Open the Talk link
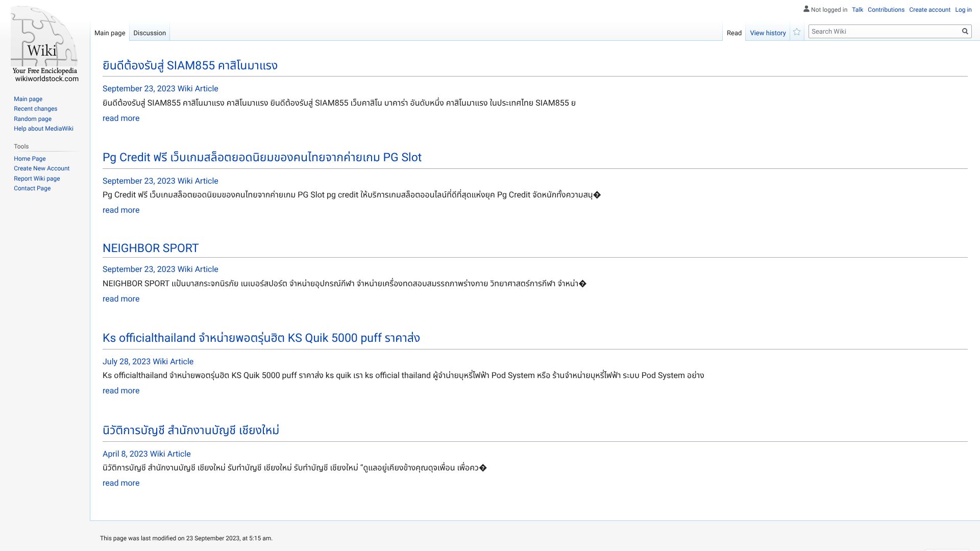Image resolution: width=980 pixels, height=551 pixels. pyautogui.click(x=857, y=10)
